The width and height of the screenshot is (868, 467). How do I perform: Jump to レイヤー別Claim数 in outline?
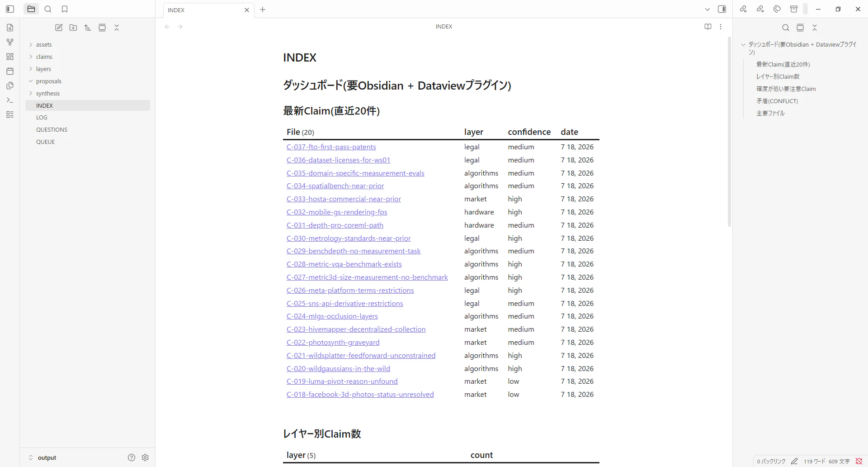778,76
